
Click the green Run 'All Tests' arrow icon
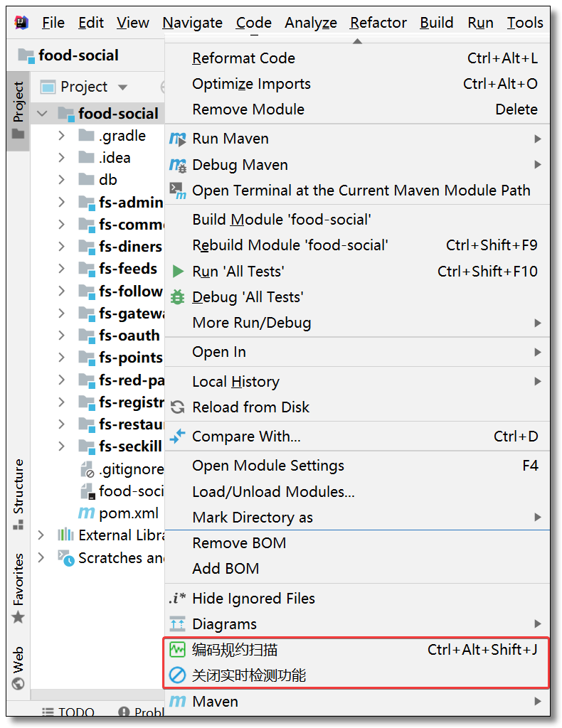tap(177, 271)
